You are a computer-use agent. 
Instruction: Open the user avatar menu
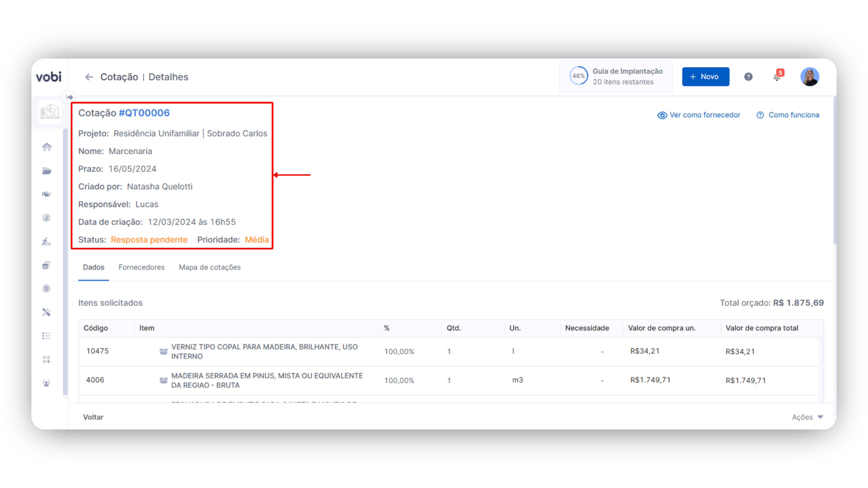[809, 77]
